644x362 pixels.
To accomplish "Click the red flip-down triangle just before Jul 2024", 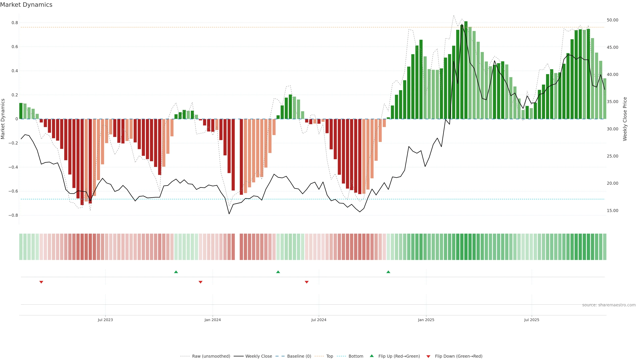I will tap(307, 282).
